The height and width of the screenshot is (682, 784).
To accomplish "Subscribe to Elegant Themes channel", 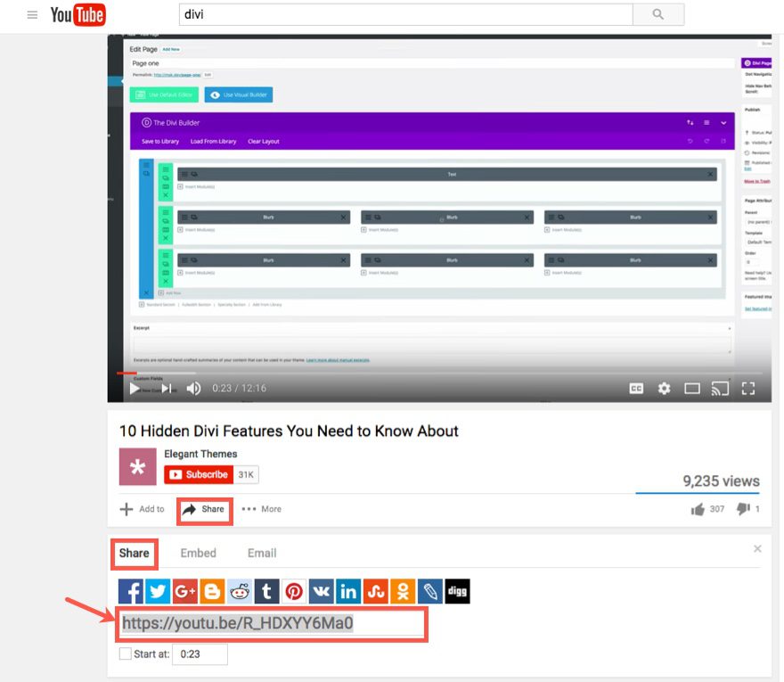I will (198, 474).
